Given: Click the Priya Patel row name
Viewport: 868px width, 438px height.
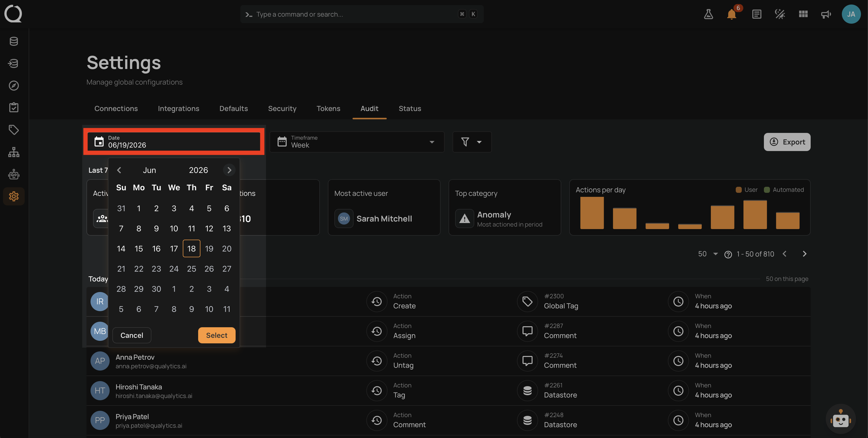Looking at the screenshot, I should [132, 416].
